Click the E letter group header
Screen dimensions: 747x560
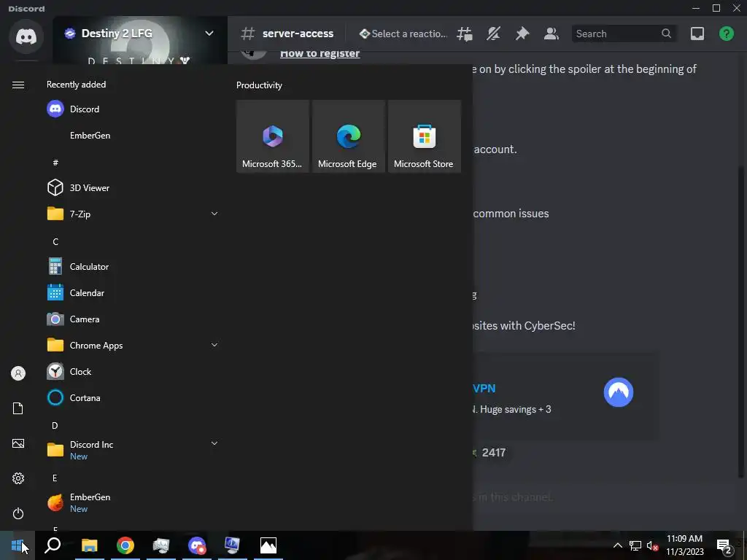(55, 478)
